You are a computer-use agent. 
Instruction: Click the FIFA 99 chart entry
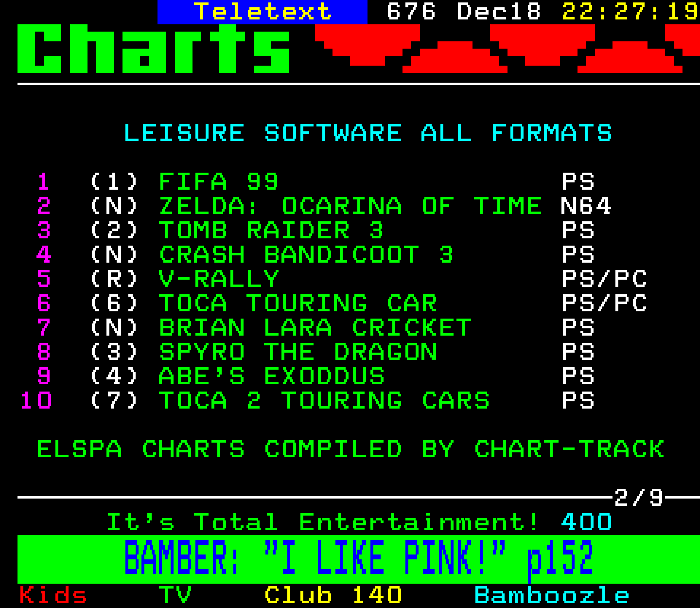click(219, 182)
